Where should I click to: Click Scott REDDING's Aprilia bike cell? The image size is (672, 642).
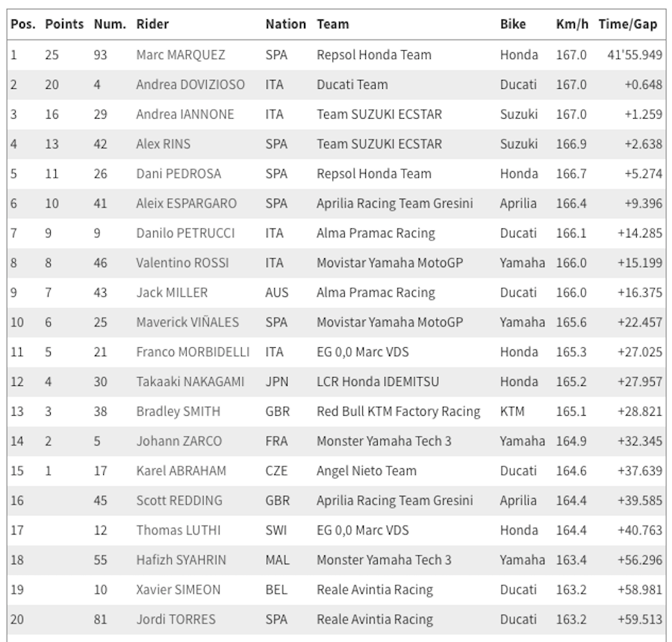518,501
